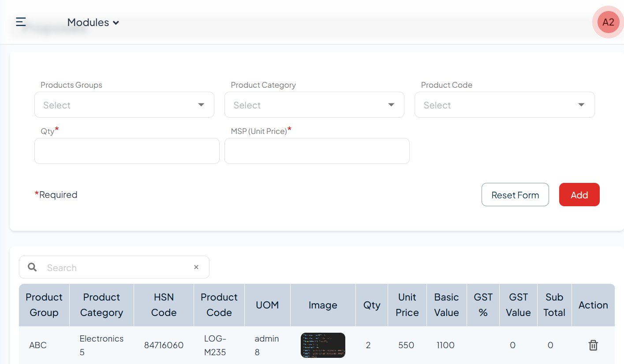This screenshot has width=624, height=364.
Task: Click the Qty input field
Action: [127, 151]
